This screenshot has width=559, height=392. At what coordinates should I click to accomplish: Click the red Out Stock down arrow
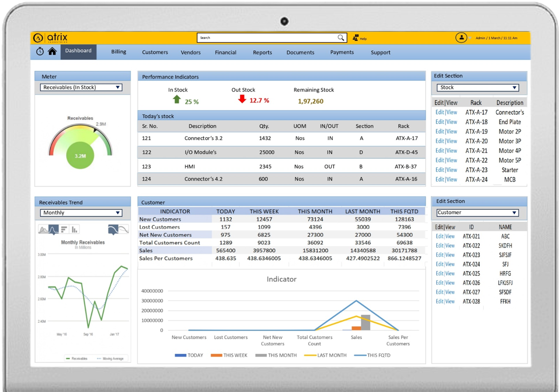click(x=242, y=99)
